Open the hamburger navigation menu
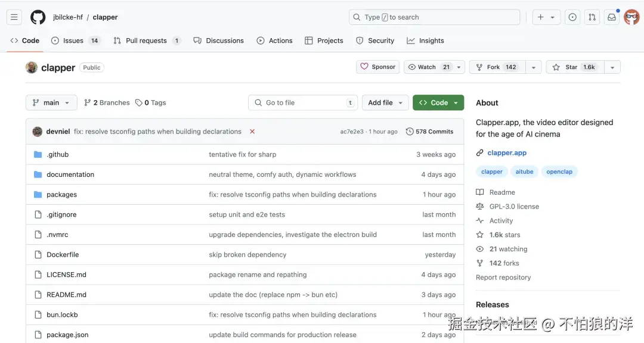This screenshot has height=343, width=644. point(14,17)
